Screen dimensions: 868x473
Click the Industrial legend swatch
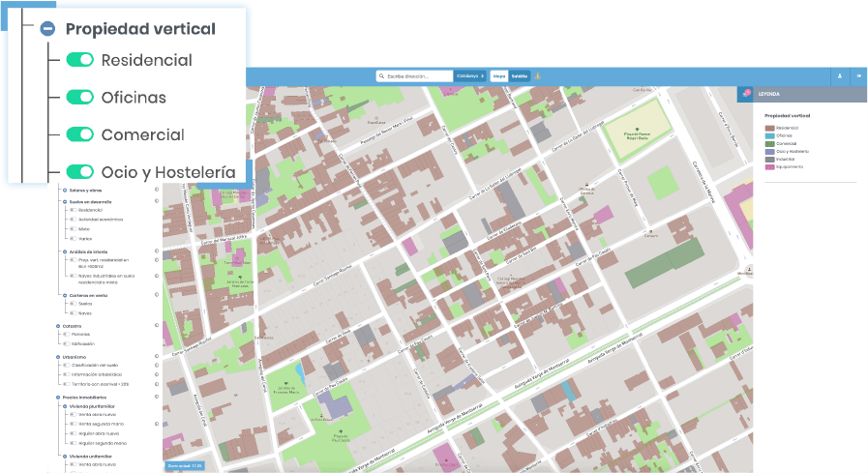[x=769, y=159]
